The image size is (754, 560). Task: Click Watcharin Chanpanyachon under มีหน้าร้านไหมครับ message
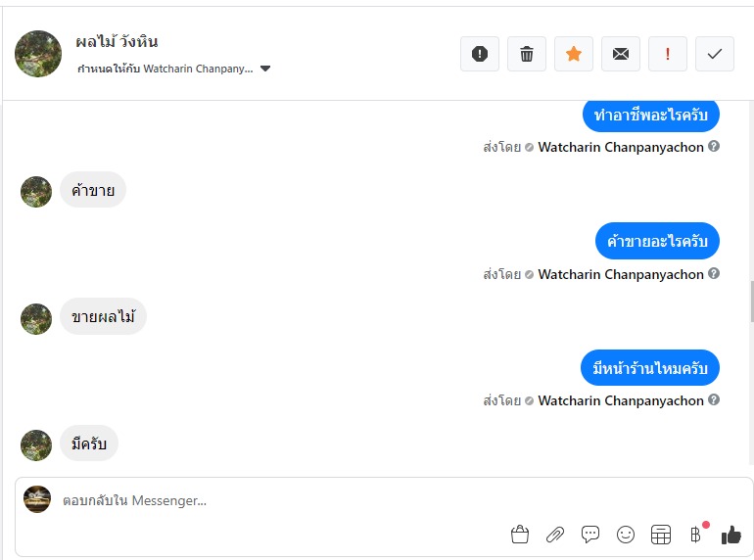[x=621, y=400]
